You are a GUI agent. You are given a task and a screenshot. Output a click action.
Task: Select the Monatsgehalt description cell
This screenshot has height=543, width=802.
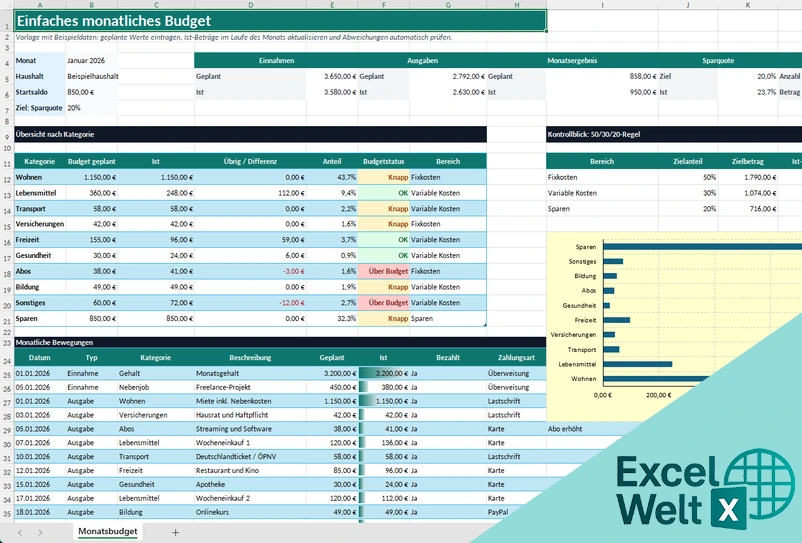pos(251,373)
